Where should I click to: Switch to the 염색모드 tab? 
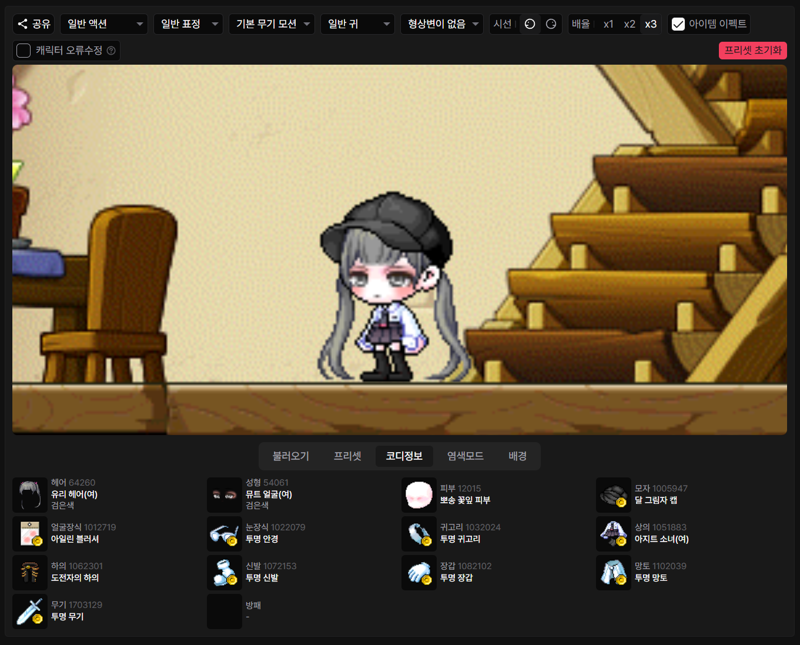tap(465, 456)
